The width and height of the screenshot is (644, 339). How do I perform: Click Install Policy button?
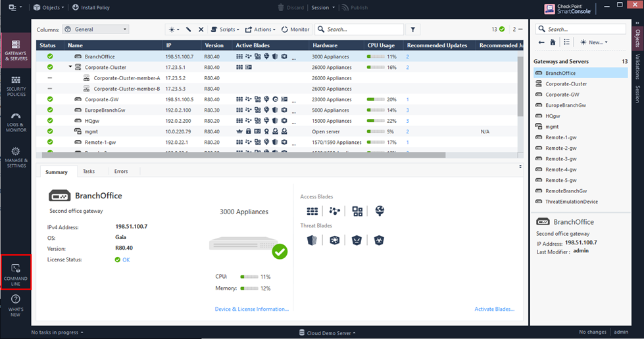pyautogui.click(x=91, y=7)
